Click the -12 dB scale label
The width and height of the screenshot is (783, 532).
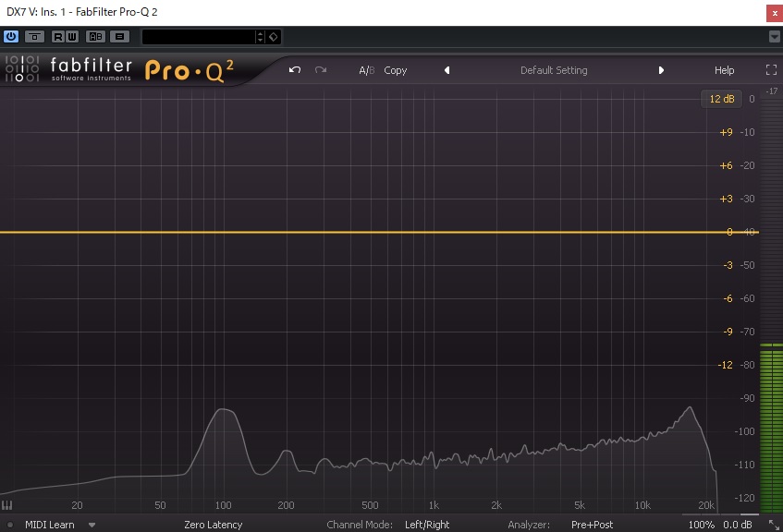pos(725,365)
